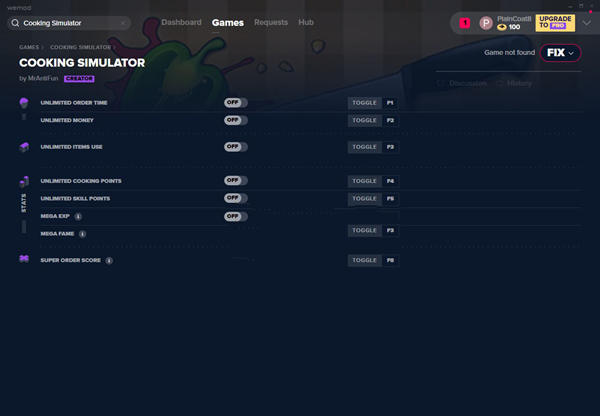Change the F4 hotkey for Cooking Points
Image resolution: width=600 pixels, height=416 pixels.
pos(390,181)
